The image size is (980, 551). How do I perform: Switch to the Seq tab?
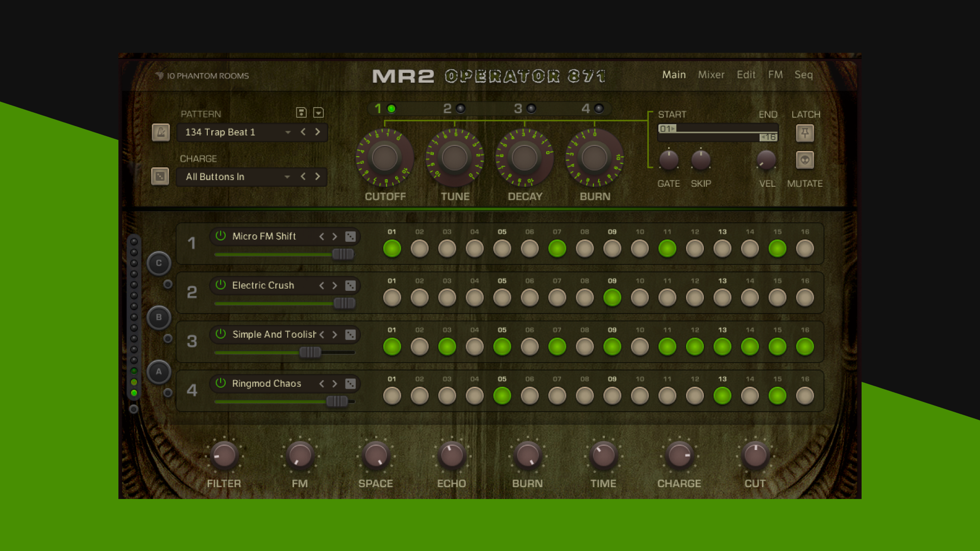pos(803,75)
